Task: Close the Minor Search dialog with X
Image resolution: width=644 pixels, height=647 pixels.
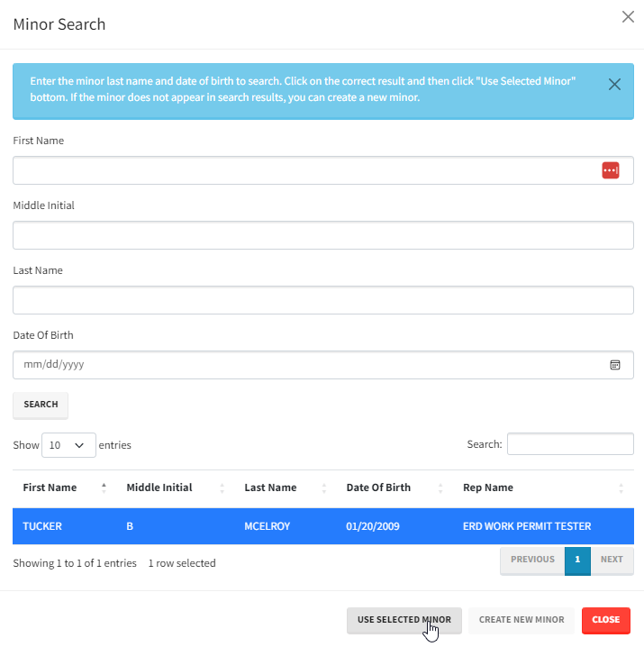Action: point(628,17)
